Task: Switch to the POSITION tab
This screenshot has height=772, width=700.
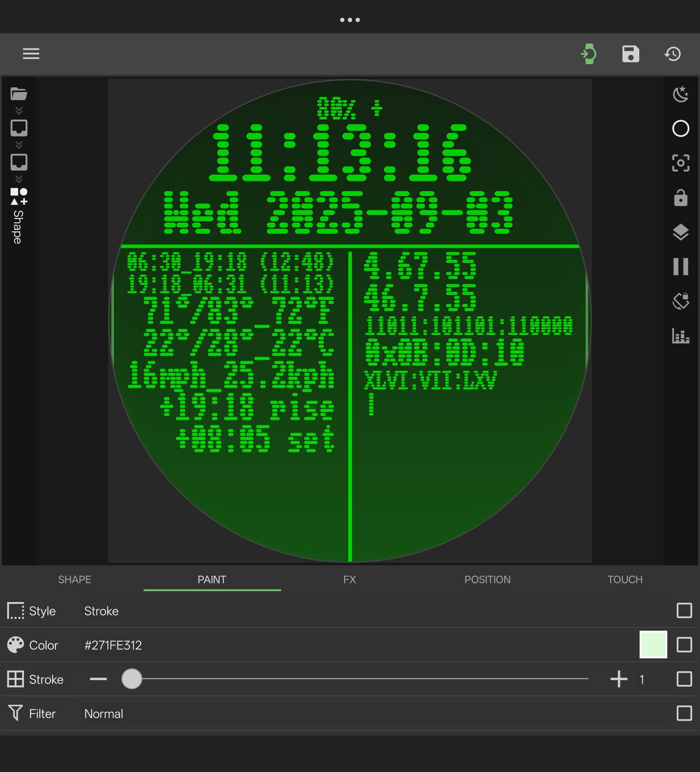Action: (x=487, y=580)
